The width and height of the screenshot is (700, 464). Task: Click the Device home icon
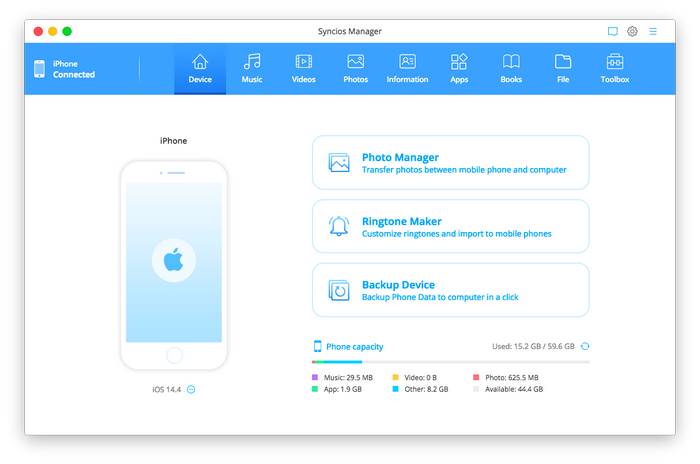coord(200,62)
